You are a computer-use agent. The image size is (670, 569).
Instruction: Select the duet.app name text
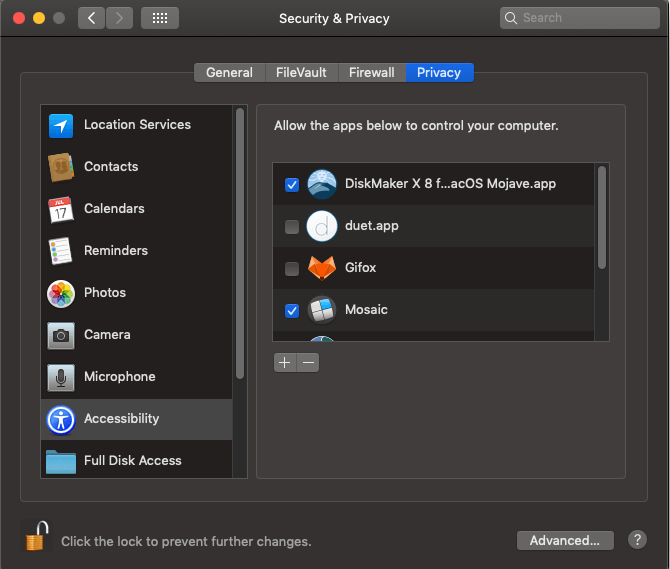372,226
